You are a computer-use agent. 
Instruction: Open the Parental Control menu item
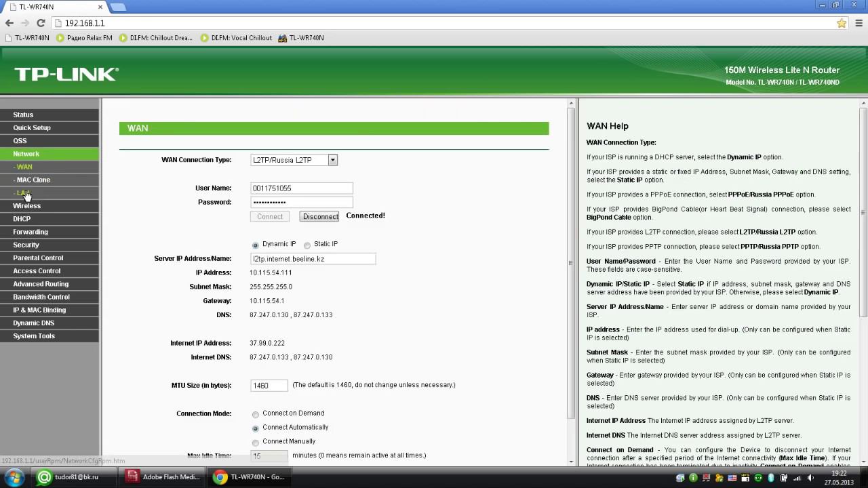[50, 258]
